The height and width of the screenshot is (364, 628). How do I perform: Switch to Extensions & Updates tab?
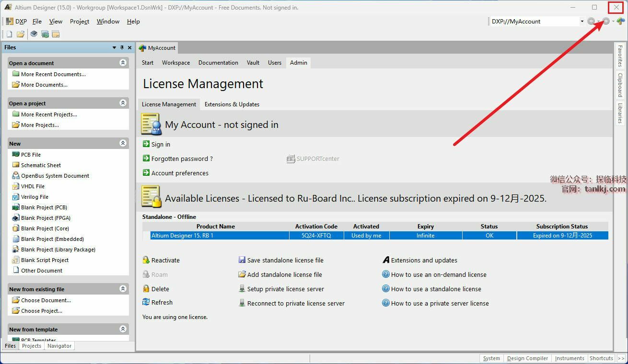pos(232,104)
